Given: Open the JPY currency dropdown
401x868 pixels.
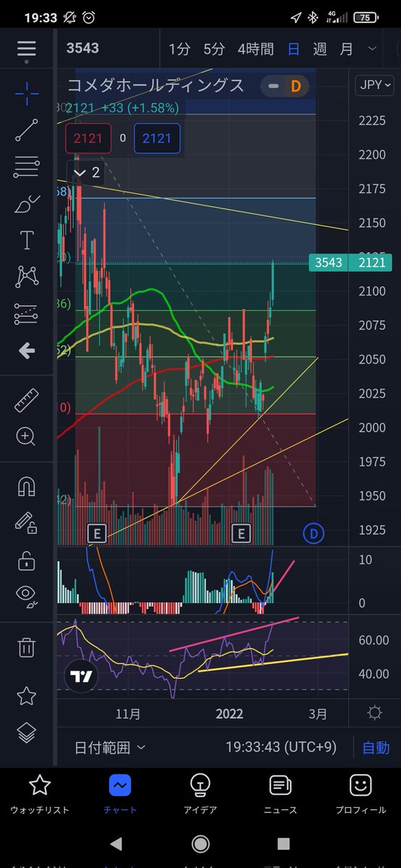Looking at the screenshot, I should (375, 85).
